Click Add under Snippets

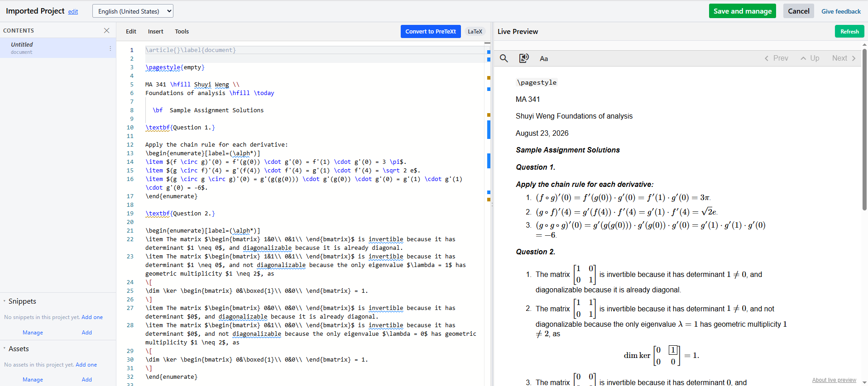pos(86,333)
